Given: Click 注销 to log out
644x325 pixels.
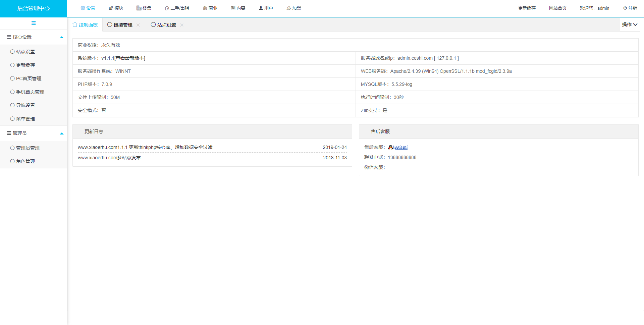Looking at the screenshot, I should [x=630, y=8].
